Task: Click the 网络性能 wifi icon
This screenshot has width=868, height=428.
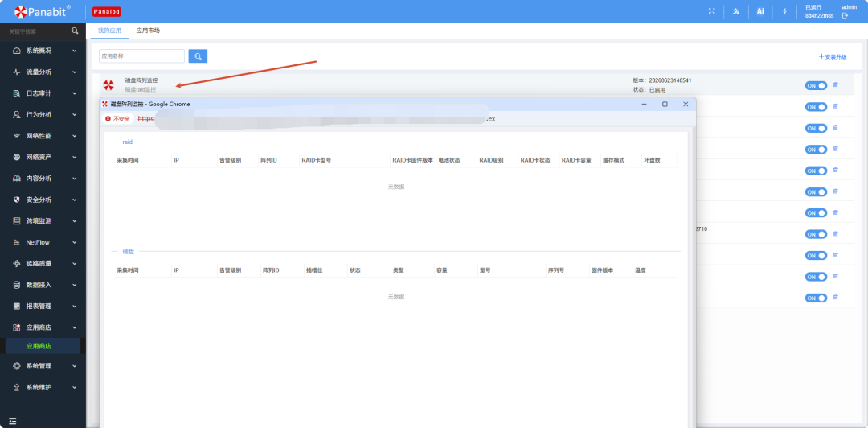Action: coord(17,136)
